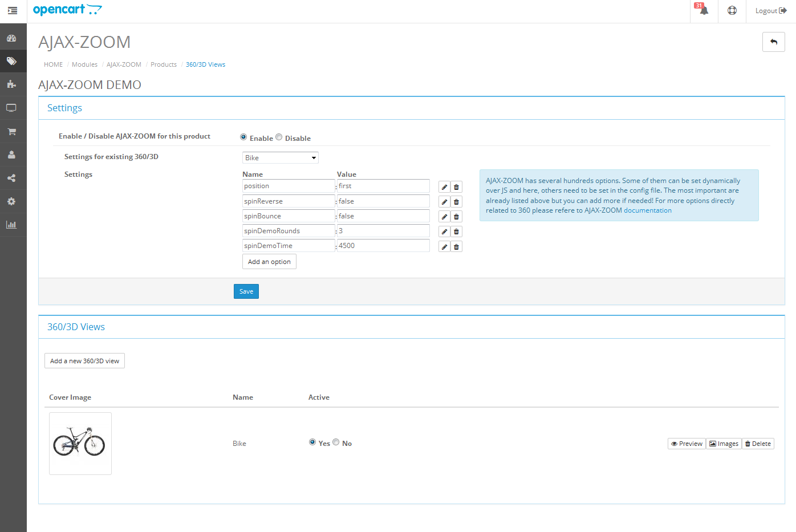796x532 pixels.
Task: Open the existing 360/3D Bike dropdown
Action: coord(280,158)
